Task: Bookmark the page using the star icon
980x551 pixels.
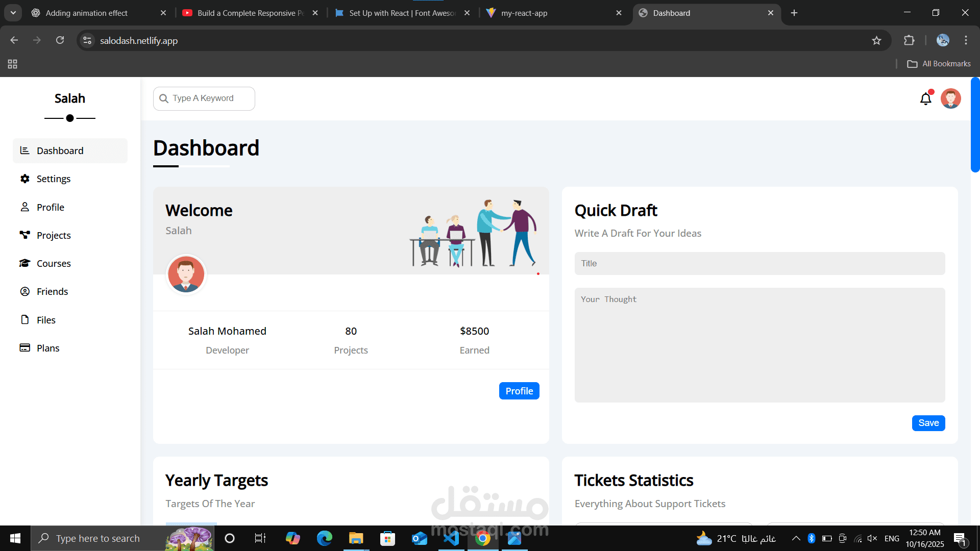Action: [877, 40]
